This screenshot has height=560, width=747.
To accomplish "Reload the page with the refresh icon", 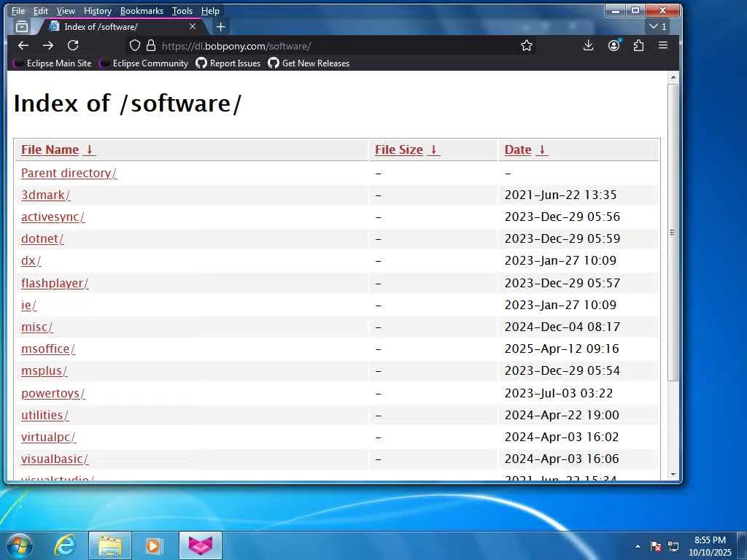I will pyautogui.click(x=73, y=46).
